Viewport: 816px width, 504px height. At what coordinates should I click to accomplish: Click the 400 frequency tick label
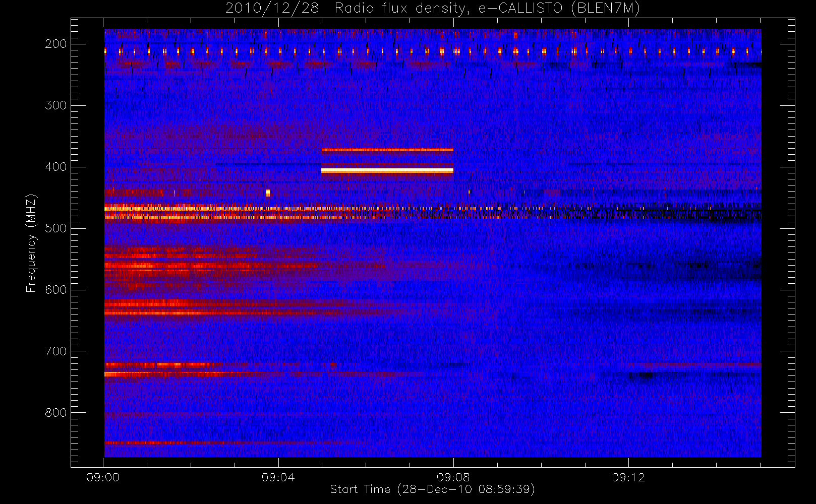pyautogui.click(x=56, y=167)
